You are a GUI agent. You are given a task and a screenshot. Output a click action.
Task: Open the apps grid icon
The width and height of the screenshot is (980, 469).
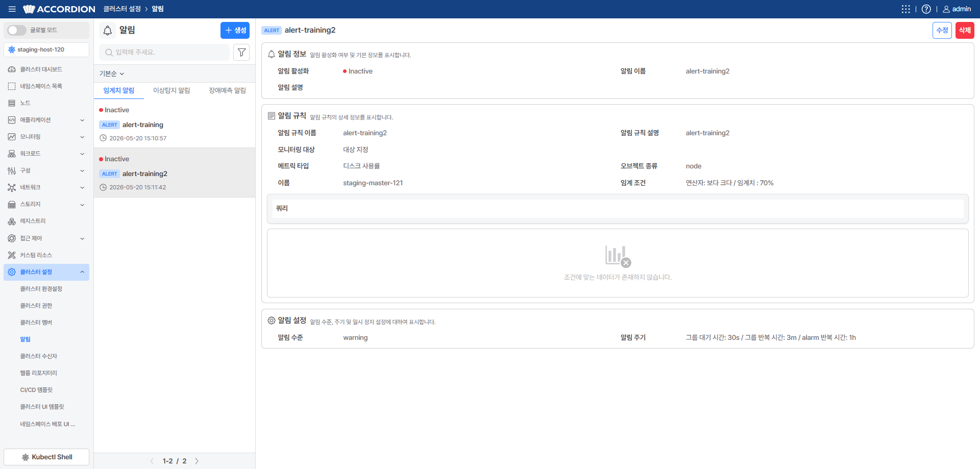pos(906,9)
